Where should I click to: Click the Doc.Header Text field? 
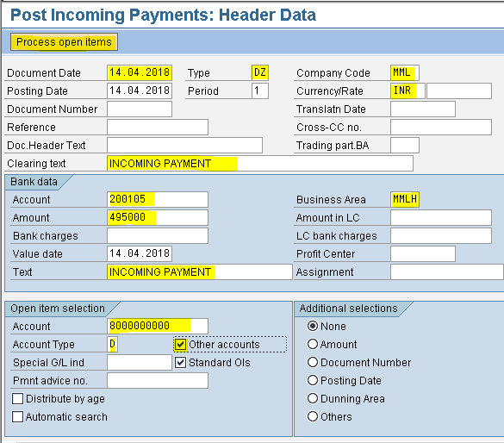[x=184, y=145]
